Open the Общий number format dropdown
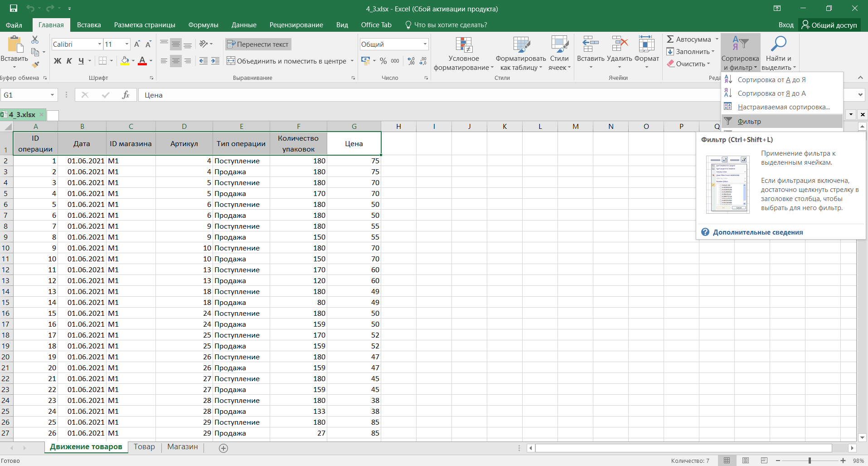 coord(425,44)
